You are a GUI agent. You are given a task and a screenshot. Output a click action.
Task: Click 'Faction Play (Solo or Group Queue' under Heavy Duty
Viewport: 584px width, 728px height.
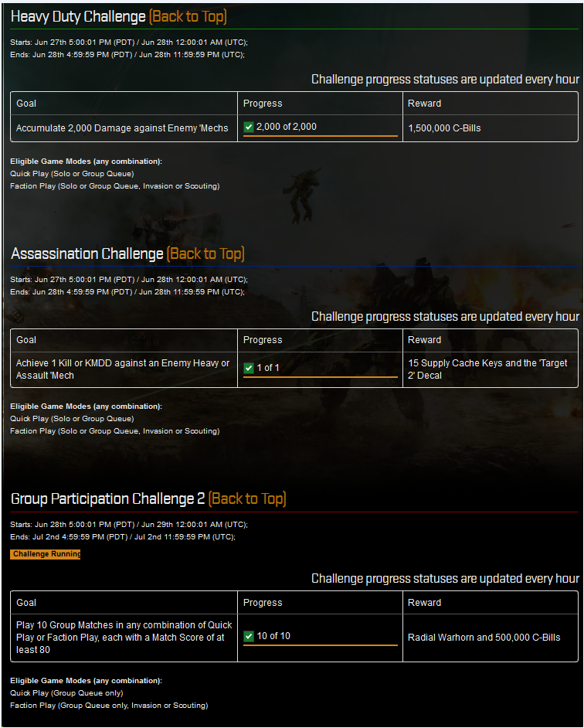[x=114, y=186]
